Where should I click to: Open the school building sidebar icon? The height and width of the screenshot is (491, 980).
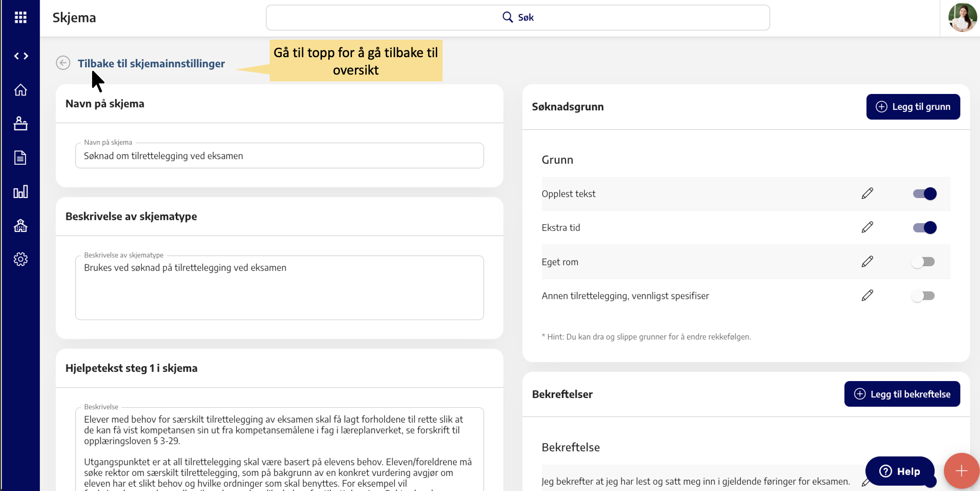click(20, 226)
